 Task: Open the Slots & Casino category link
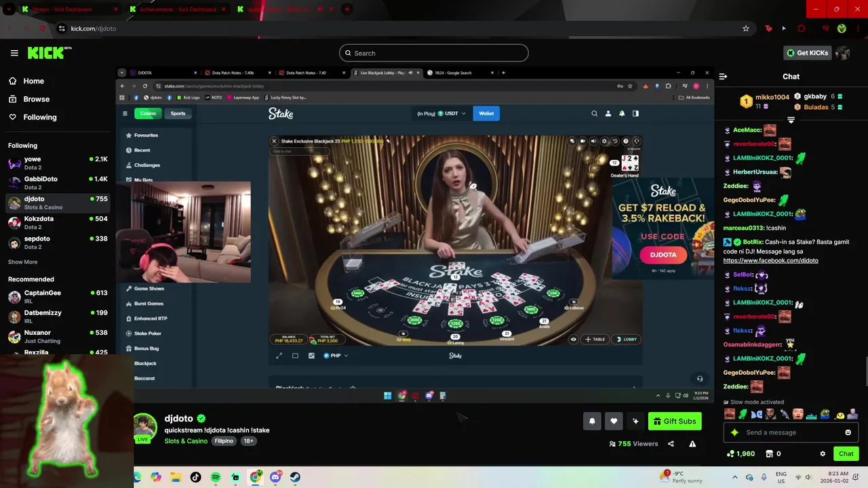click(186, 441)
